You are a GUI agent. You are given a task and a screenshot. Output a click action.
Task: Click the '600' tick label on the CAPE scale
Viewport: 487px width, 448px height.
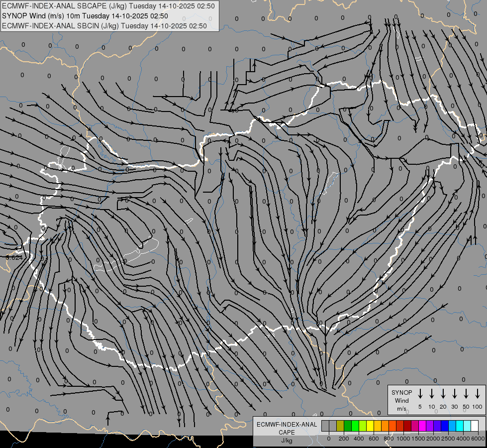tap(374, 439)
